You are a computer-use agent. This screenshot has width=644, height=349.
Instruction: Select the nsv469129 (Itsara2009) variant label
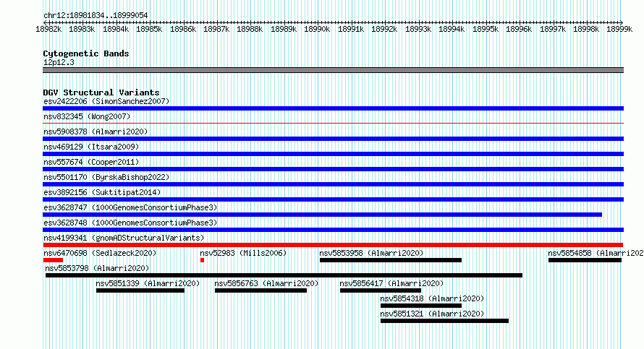[91, 147]
